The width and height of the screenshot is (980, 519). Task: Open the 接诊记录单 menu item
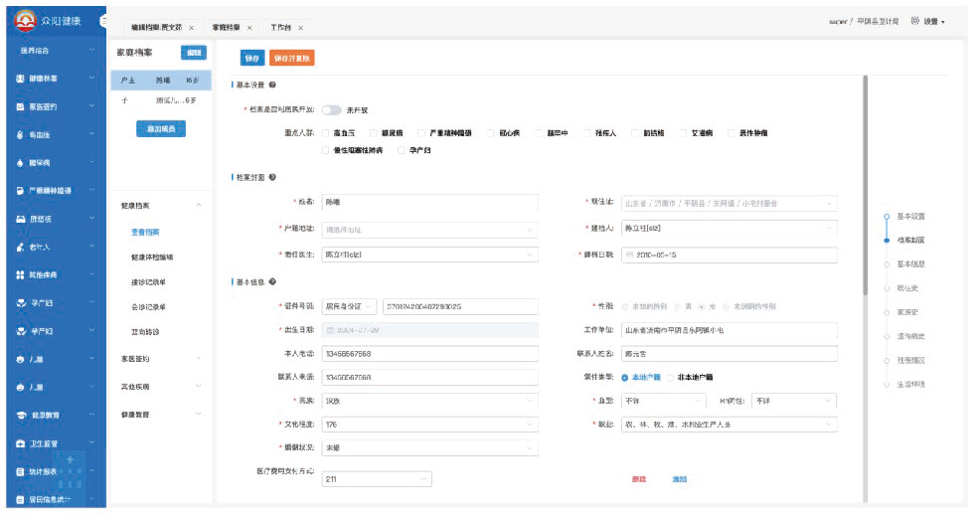[148, 282]
